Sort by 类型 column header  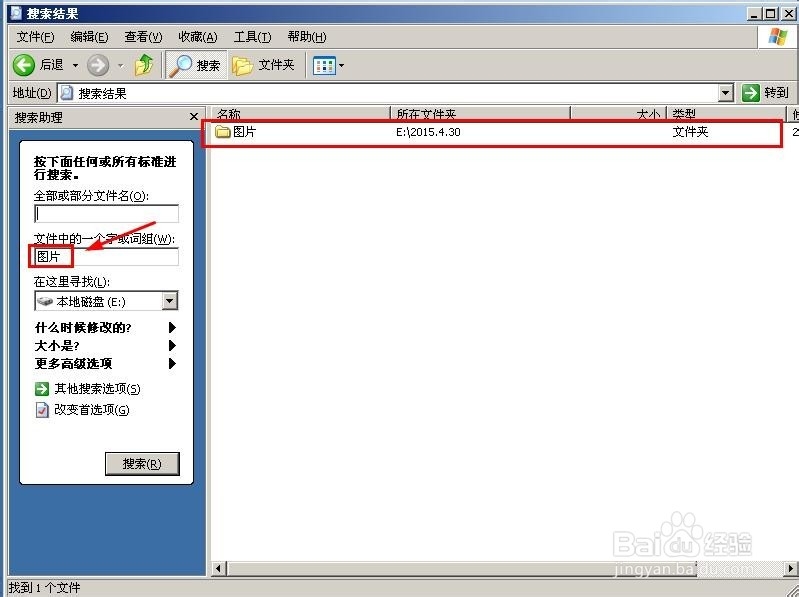pos(727,114)
